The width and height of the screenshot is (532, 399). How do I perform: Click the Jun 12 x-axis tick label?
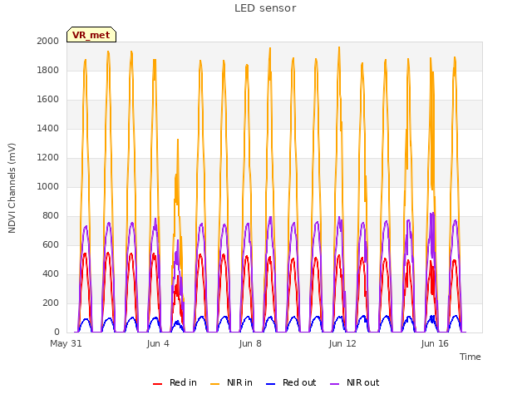[342, 343]
